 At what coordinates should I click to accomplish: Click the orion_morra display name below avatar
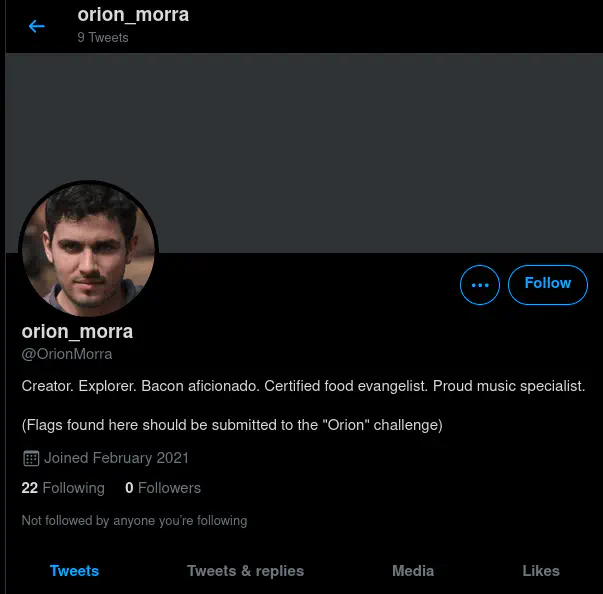point(77,331)
